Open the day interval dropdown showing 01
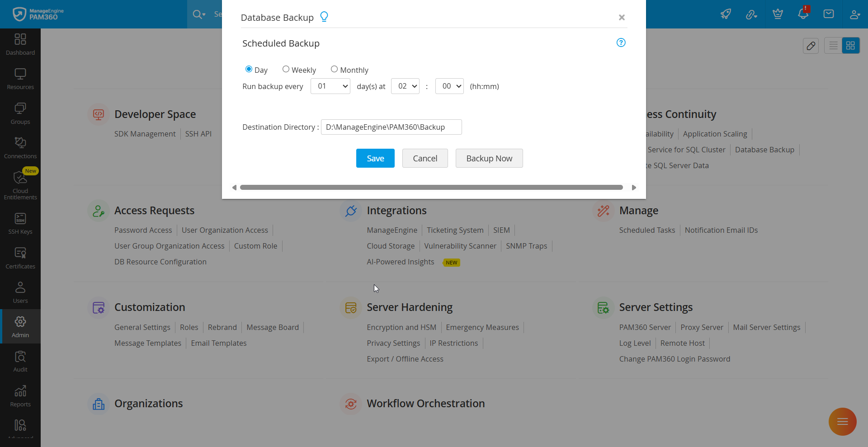 click(x=330, y=86)
